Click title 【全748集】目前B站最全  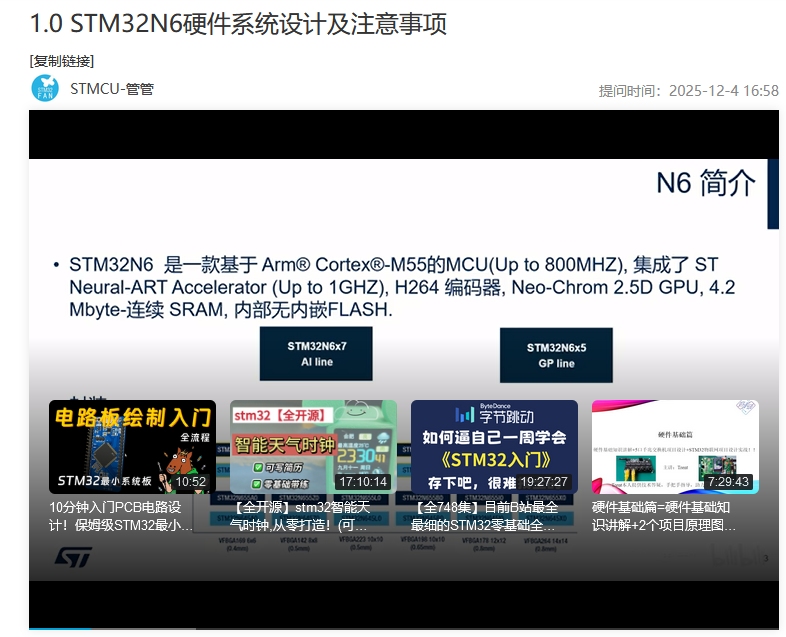(x=484, y=516)
